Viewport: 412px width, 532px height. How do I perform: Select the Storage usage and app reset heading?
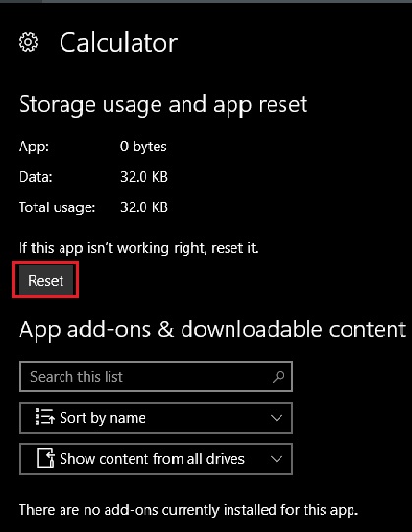coord(163,104)
